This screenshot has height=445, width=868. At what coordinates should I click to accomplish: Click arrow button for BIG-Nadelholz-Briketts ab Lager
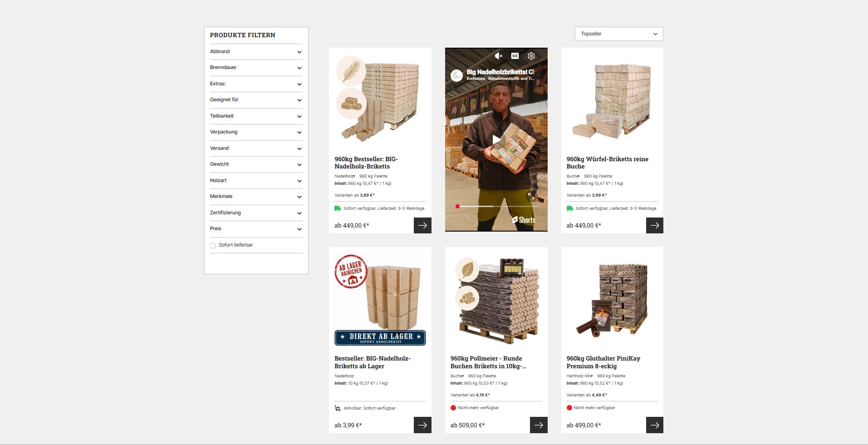coord(422,425)
